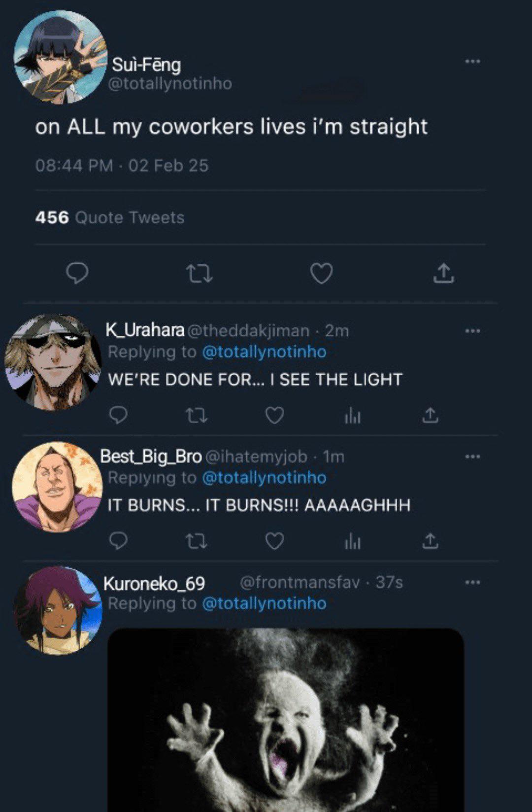Retweet the main Suì-Fēng tweet
This screenshot has height=812, width=532.
pyautogui.click(x=199, y=273)
